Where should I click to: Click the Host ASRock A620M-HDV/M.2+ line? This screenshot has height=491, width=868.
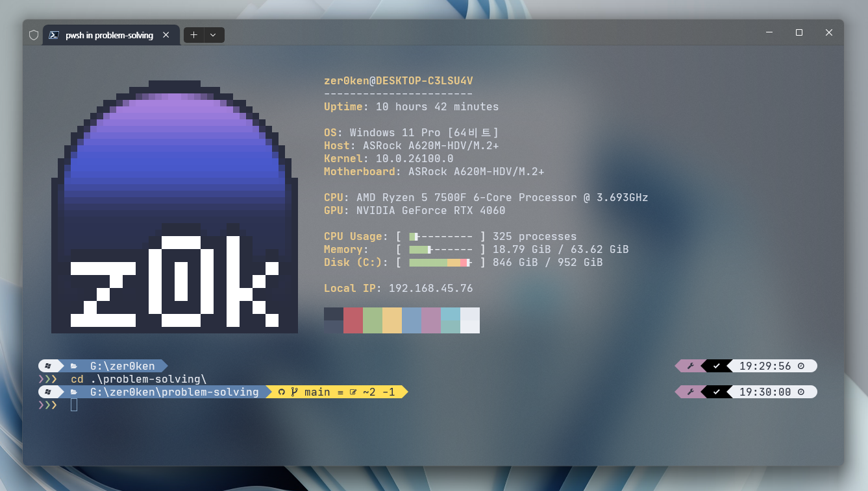[412, 146]
